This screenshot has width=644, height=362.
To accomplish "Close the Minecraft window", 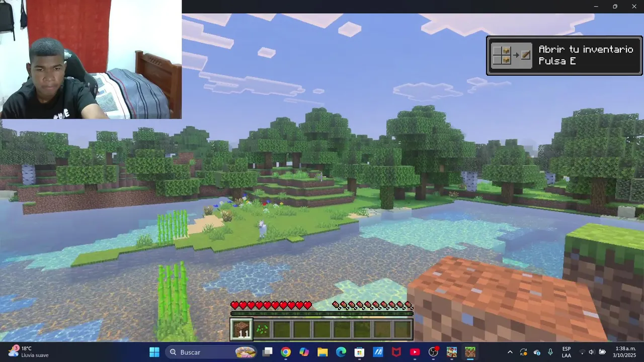I will [x=634, y=7].
